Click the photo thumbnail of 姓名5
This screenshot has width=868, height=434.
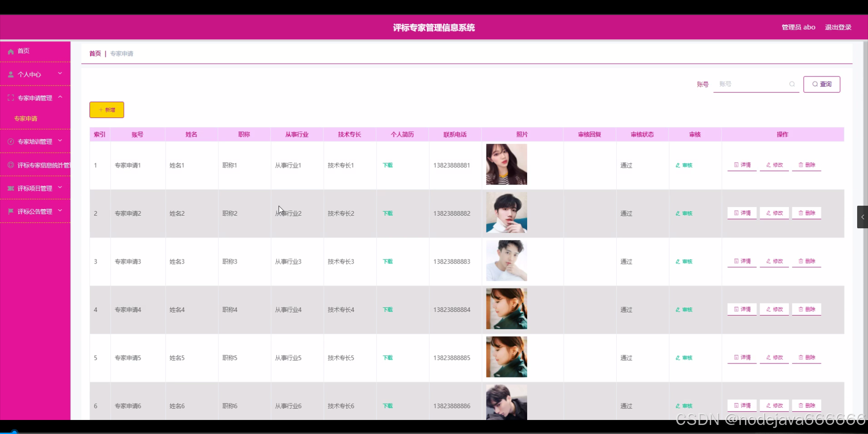[x=506, y=357]
